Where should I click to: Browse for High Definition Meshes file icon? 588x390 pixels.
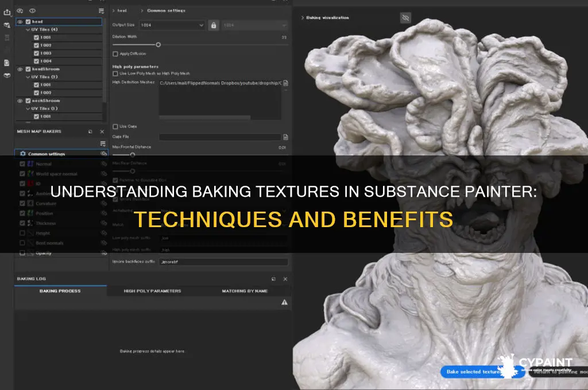click(286, 83)
